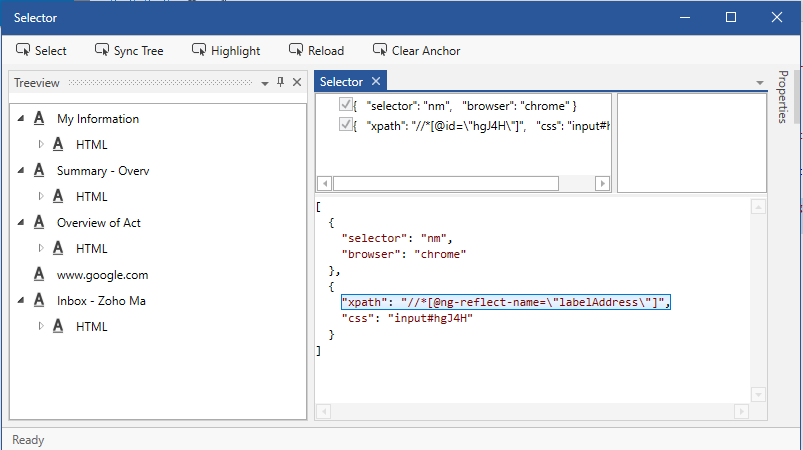Select the Overview of Act tree item

pyautogui.click(x=98, y=223)
